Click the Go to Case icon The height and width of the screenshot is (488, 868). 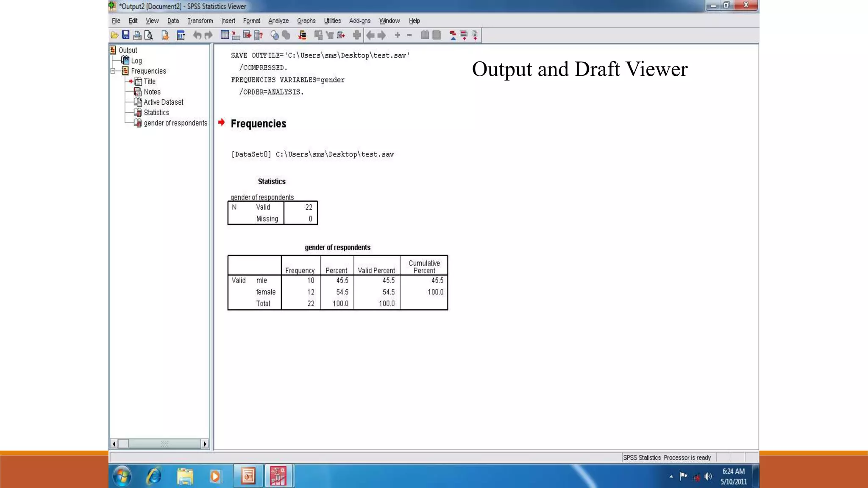tap(236, 36)
